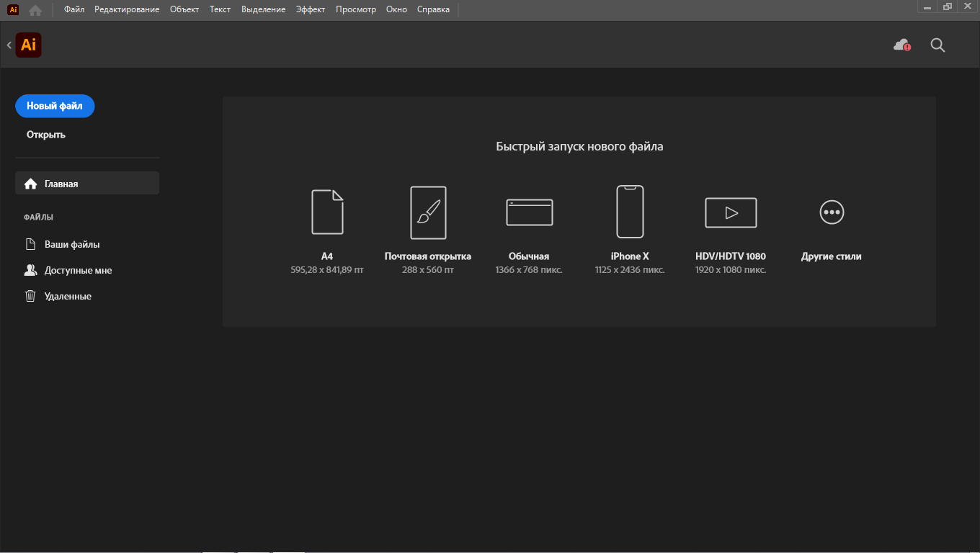The height and width of the screenshot is (553, 980).
Task: Expand the Окно menu
Action: [396, 9]
